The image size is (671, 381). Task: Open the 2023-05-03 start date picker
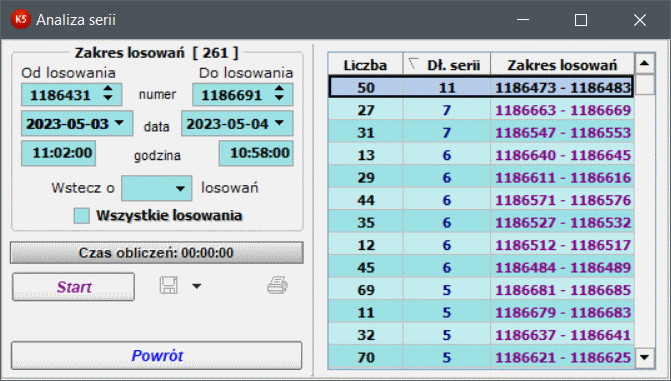click(119, 123)
